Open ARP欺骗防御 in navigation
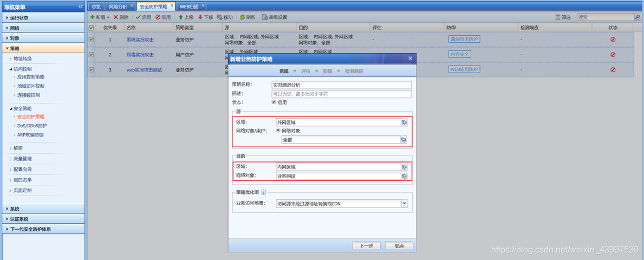Screen dimensions: 644x260 tap(30, 135)
